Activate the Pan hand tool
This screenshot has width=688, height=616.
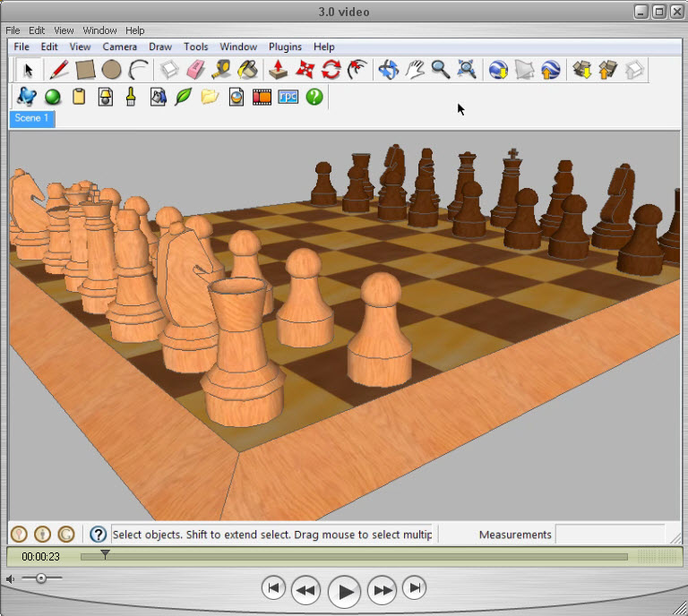(414, 69)
